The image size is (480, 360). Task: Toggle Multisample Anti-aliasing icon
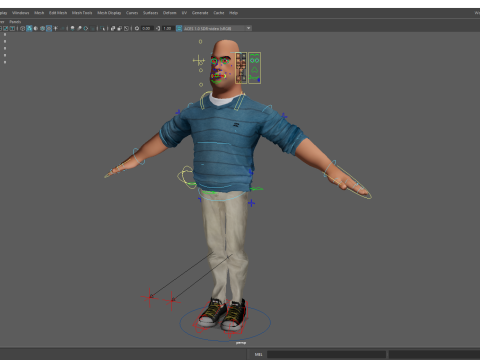pyautogui.click(x=86, y=28)
